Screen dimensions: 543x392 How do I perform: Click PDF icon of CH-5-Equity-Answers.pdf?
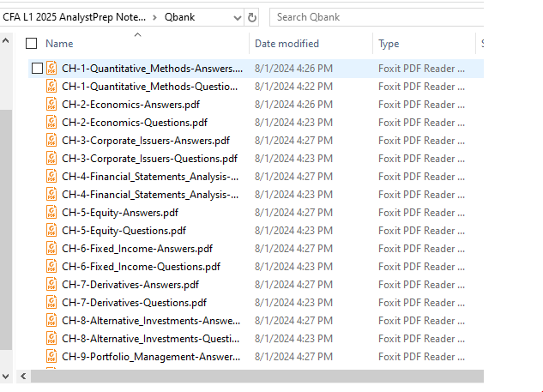click(51, 212)
